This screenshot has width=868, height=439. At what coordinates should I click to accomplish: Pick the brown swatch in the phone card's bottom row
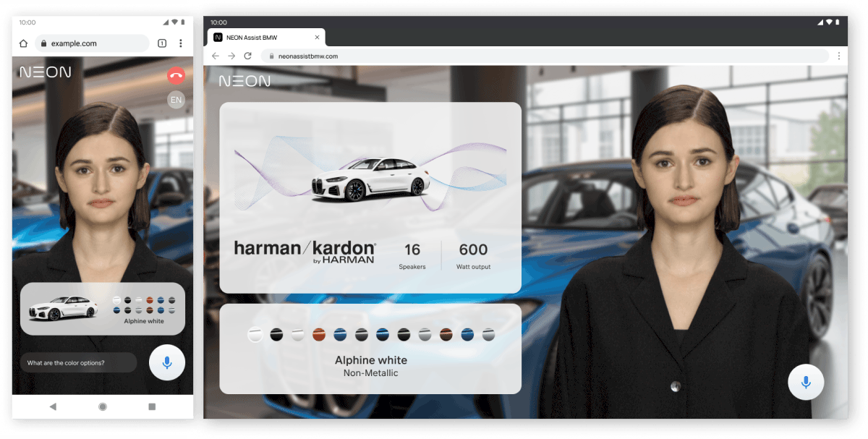pyautogui.click(x=149, y=310)
